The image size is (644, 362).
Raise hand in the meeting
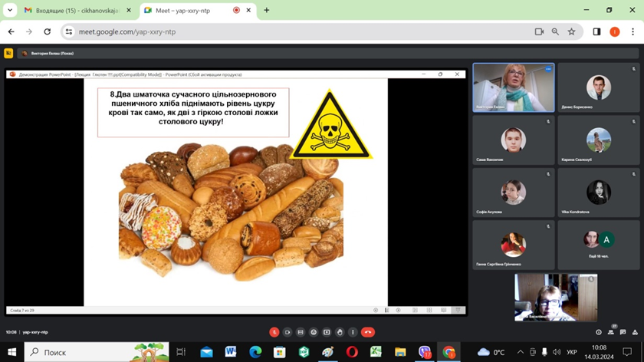340,332
